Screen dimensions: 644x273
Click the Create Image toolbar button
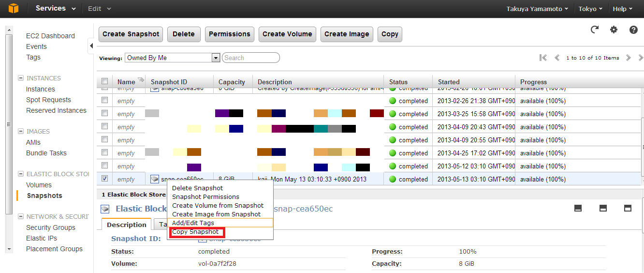coord(347,34)
